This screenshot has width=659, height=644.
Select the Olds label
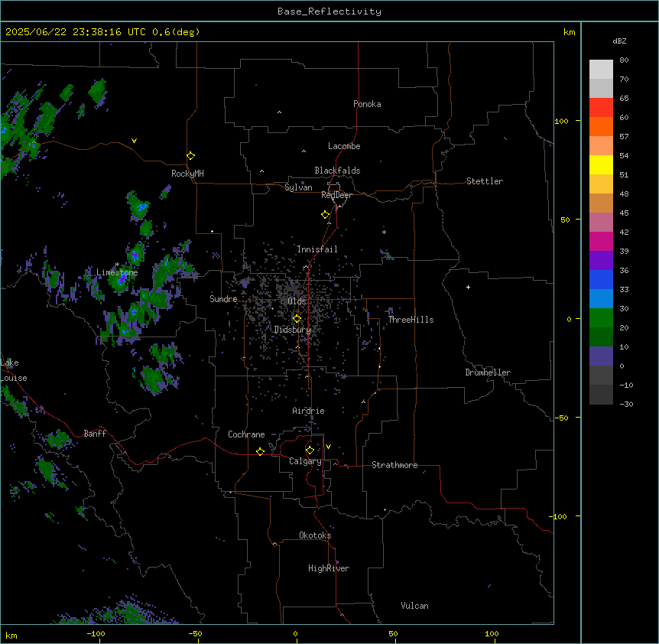pos(297,301)
